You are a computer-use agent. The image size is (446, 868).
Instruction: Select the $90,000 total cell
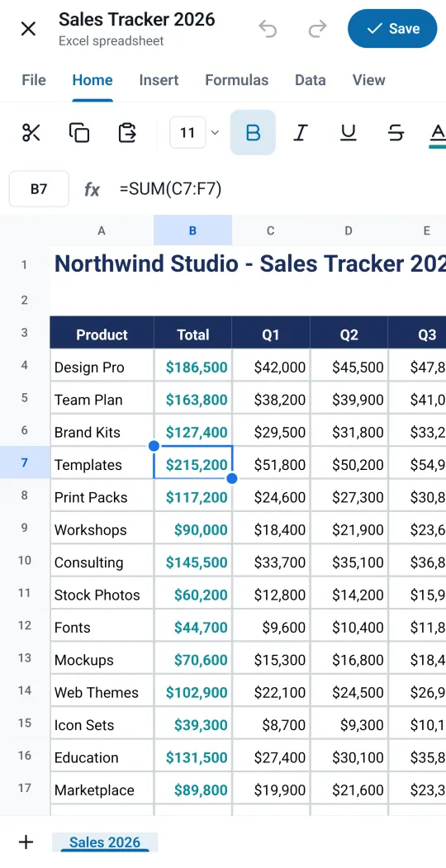[x=193, y=529]
